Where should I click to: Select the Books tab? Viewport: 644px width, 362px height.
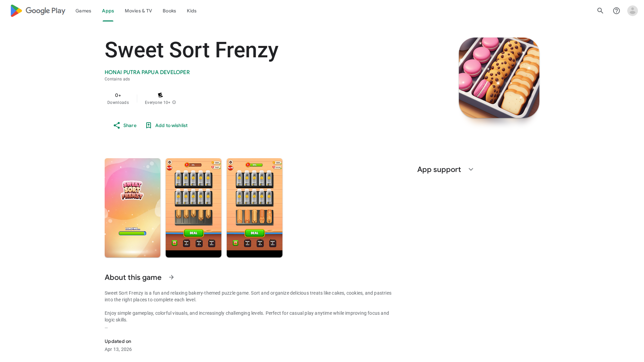tap(169, 11)
